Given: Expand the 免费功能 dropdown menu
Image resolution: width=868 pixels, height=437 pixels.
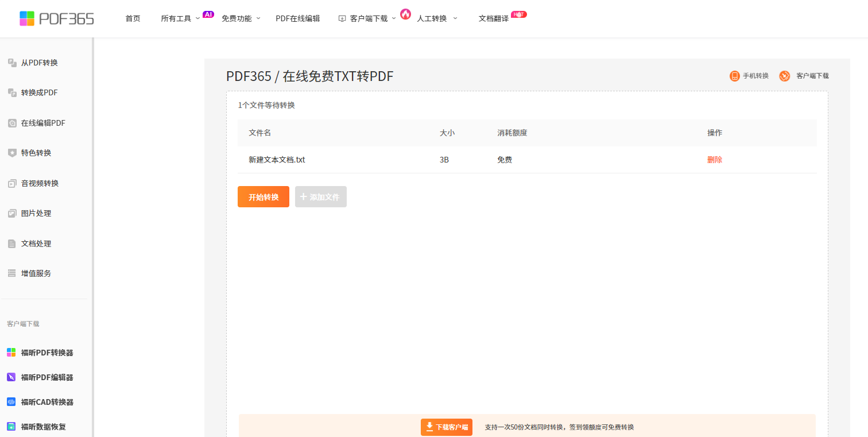Looking at the screenshot, I should pyautogui.click(x=241, y=18).
